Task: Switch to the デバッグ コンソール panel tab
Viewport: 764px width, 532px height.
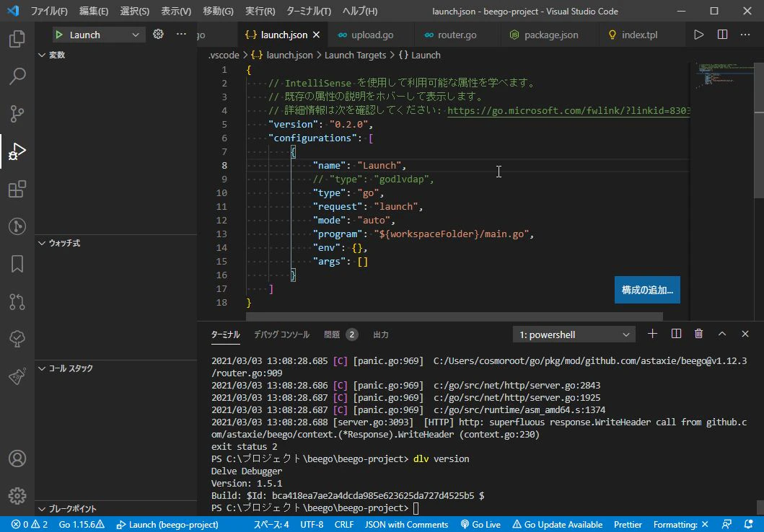Action: (x=281, y=334)
